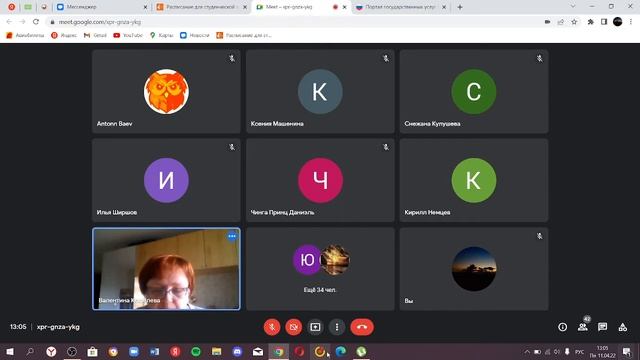Click the camera permission icon in address bar

tap(547, 22)
